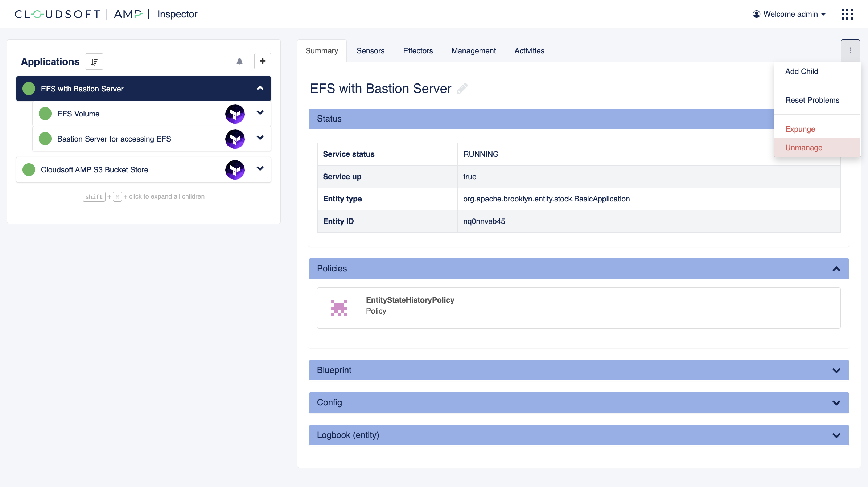Click the Entity type label cell
The height and width of the screenshot is (487, 868).
coord(387,199)
